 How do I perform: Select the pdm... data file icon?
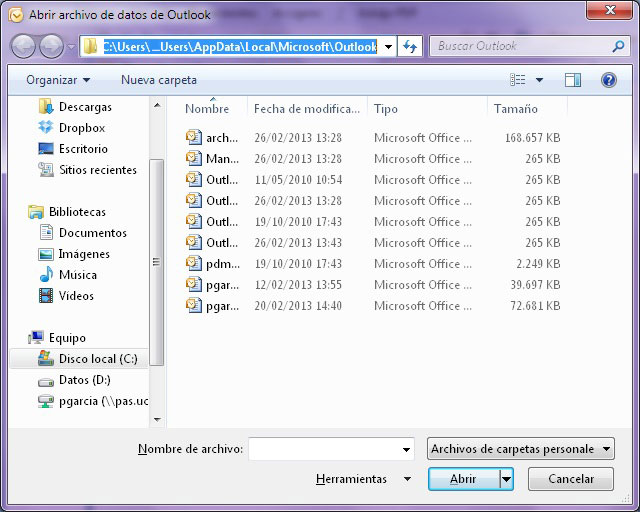[x=194, y=263]
